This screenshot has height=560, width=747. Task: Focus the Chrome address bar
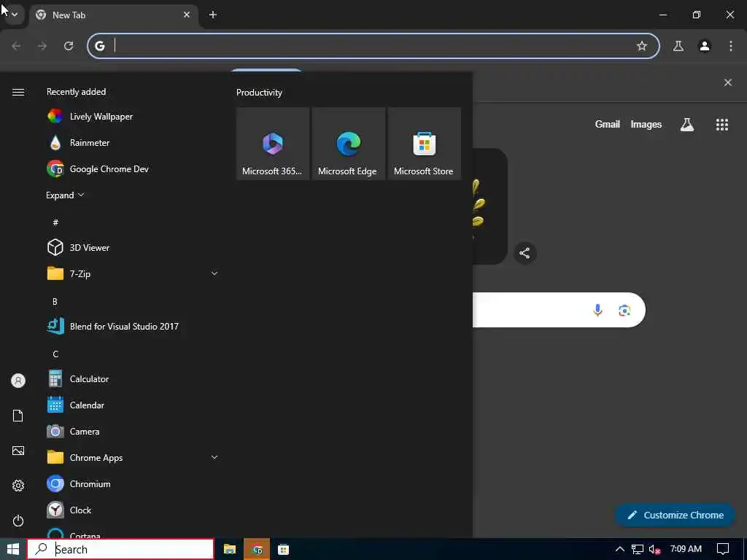(x=373, y=46)
